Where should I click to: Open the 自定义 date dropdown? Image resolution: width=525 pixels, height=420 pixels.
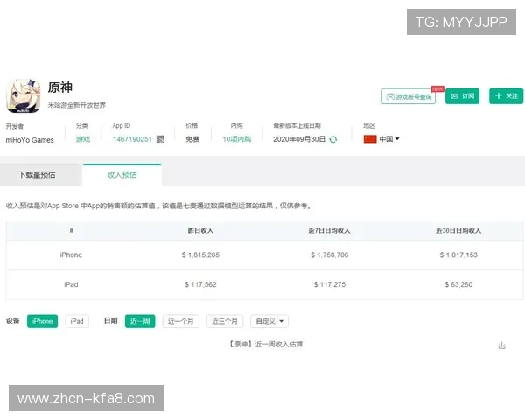[x=269, y=321]
